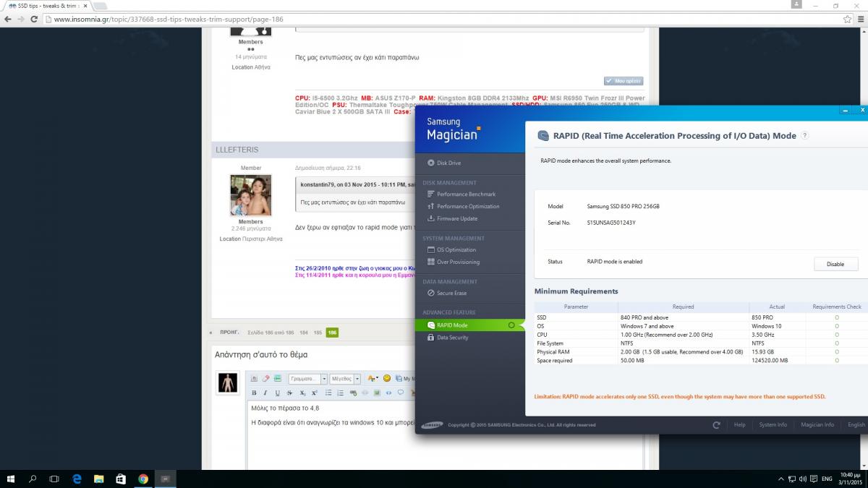Viewport: 868px width, 488px height.
Task: Insert quote bubble in reply editor
Action: click(401, 393)
